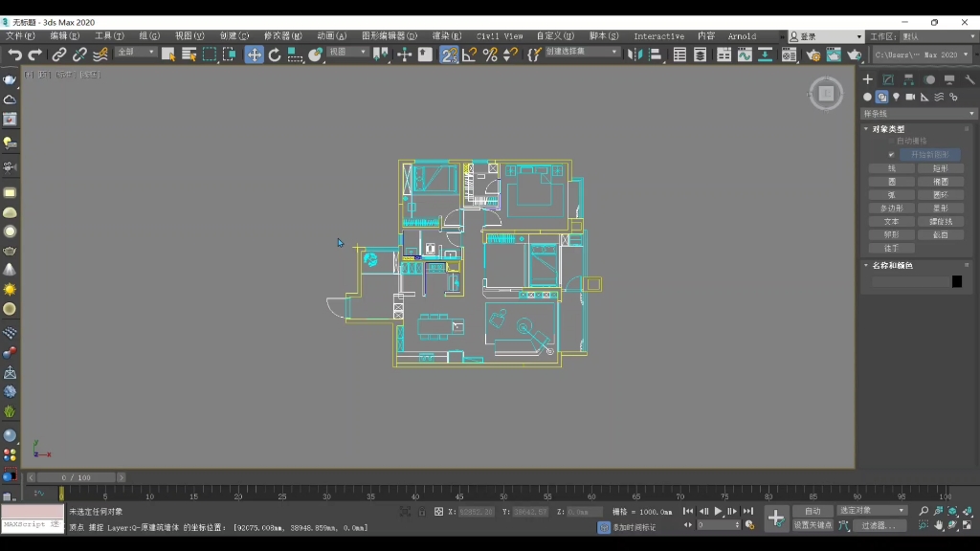
Task: Open the 样条线 category dropdown
Action: coord(918,113)
